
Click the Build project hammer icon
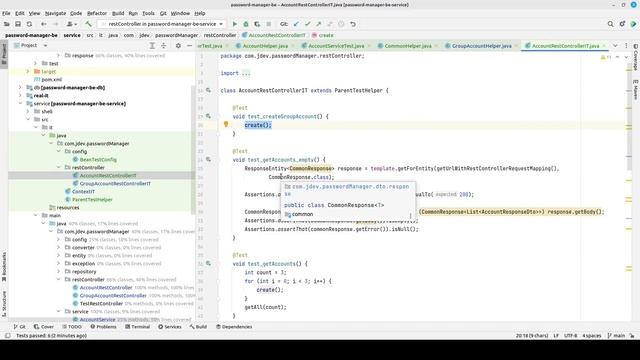tap(88, 24)
